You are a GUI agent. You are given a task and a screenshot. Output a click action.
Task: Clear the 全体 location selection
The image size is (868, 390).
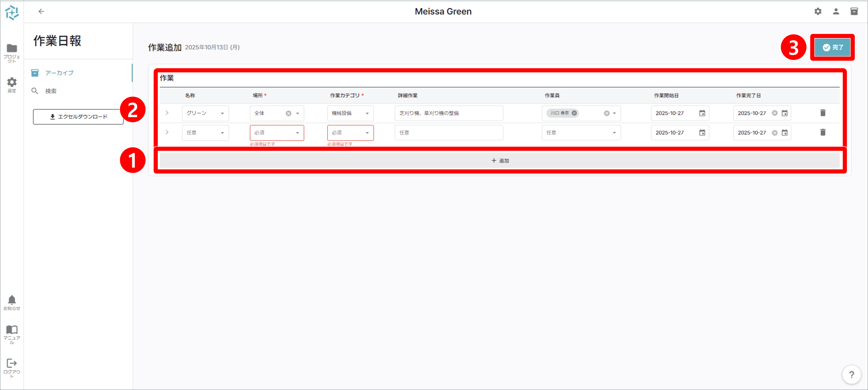288,114
